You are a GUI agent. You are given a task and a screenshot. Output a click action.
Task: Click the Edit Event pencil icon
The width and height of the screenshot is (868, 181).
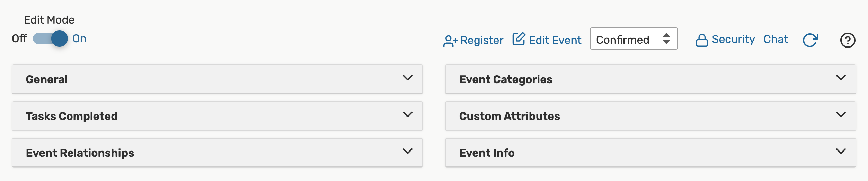point(519,39)
